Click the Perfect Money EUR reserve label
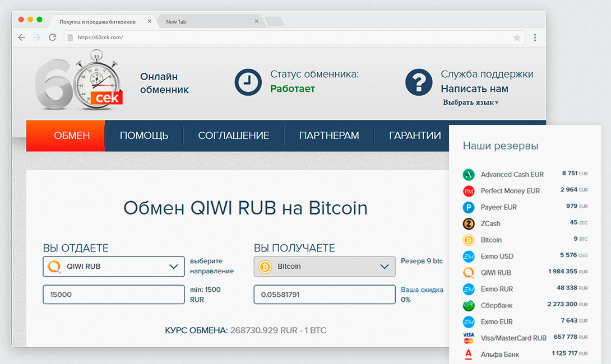The height and width of the screenshot is (364, 611). [510, 191]
